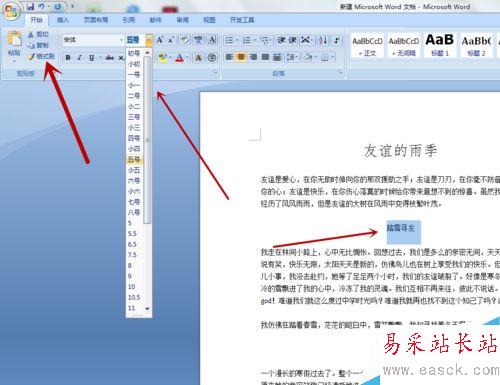Screen dimensions: 500x385
Task: Click the font size box showing 五号
Action: 135,40
